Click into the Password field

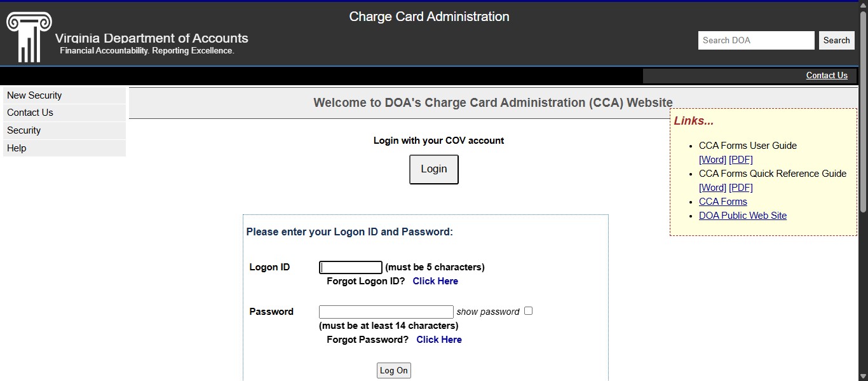coord(386,312)
